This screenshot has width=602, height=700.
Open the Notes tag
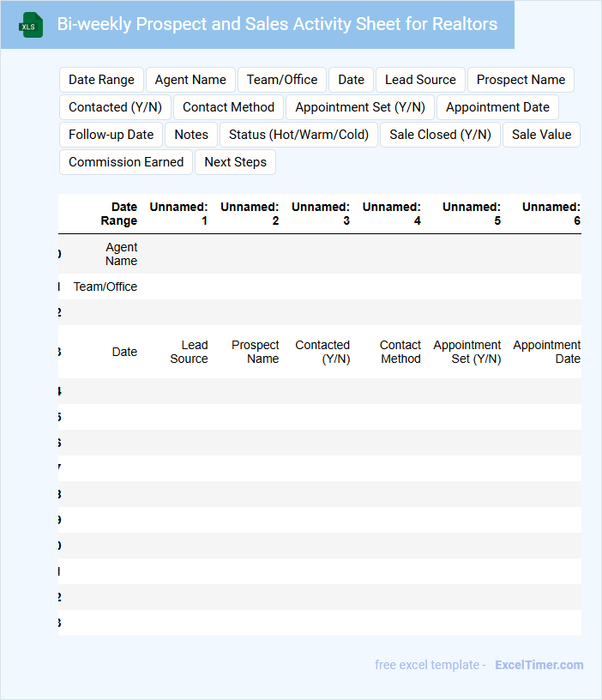click(x=191, y=135)
